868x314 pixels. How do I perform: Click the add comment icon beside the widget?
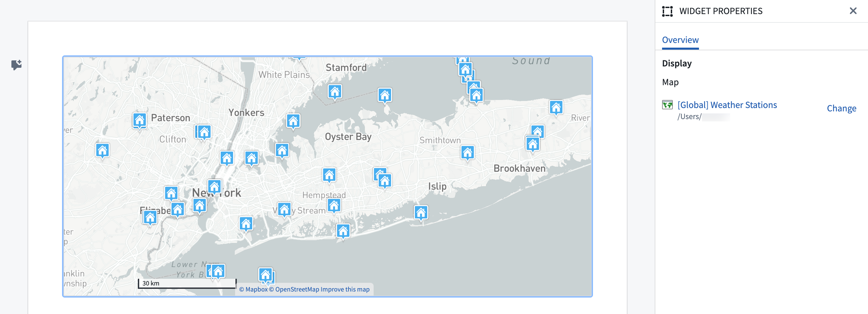pyautogui.click(x=16, y=64)
